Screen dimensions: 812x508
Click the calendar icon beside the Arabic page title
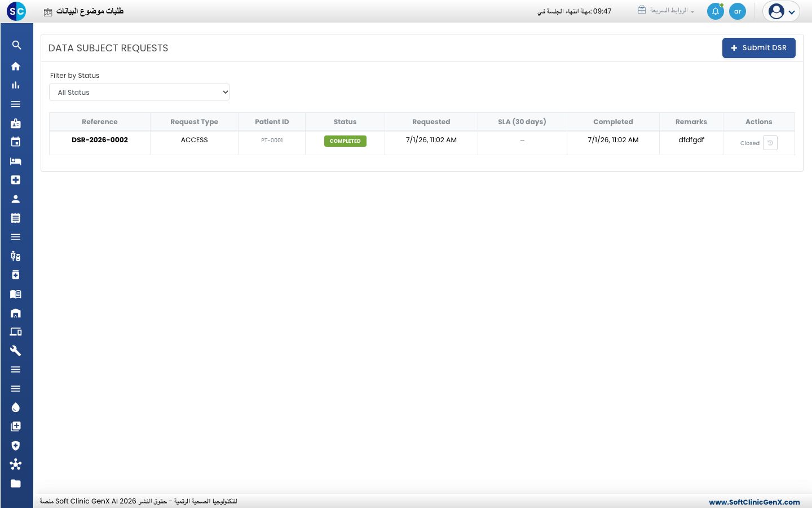48,12
